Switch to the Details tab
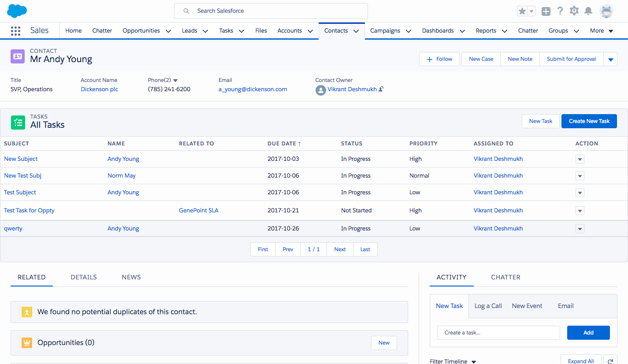The width and height of the screenshot is (628, 364). tap(84, 277)
